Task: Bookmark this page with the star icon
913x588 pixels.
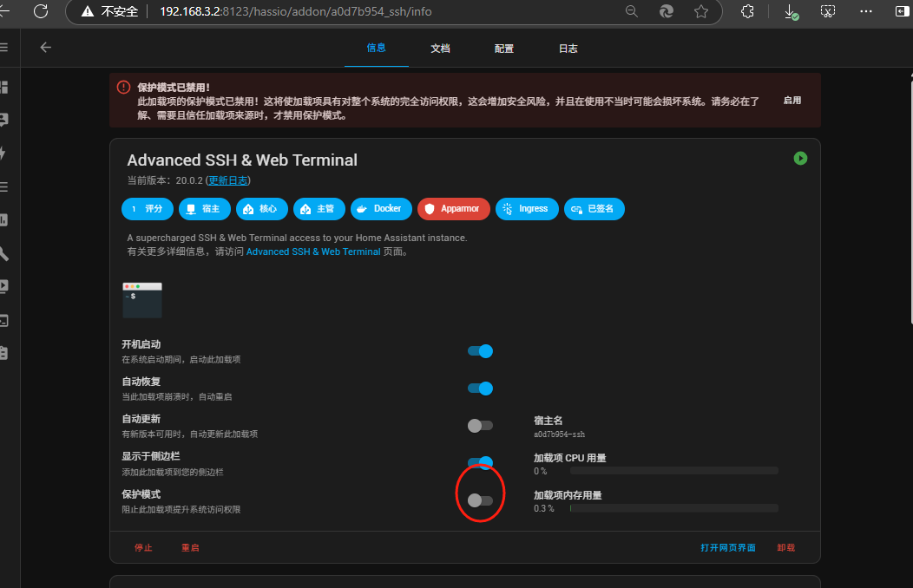Action: click(701, 11)
